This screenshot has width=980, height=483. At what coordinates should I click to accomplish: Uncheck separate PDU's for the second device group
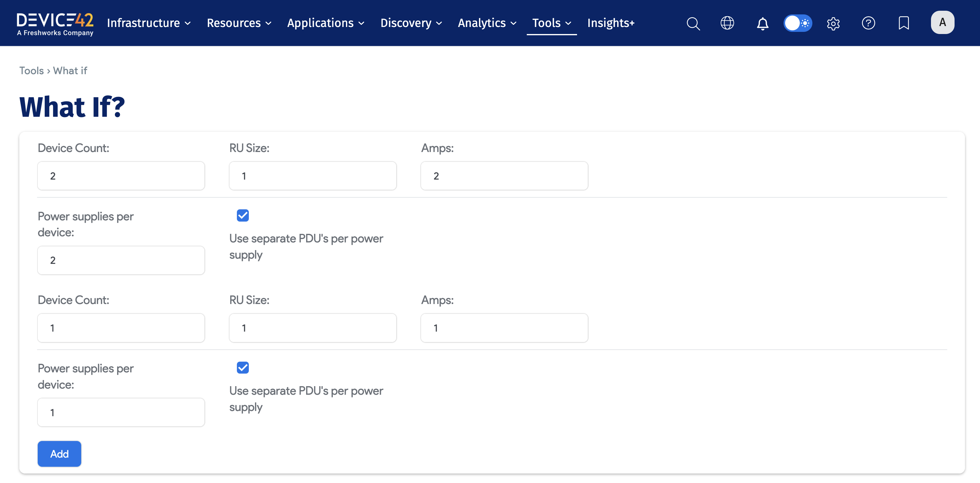[242, 367]
